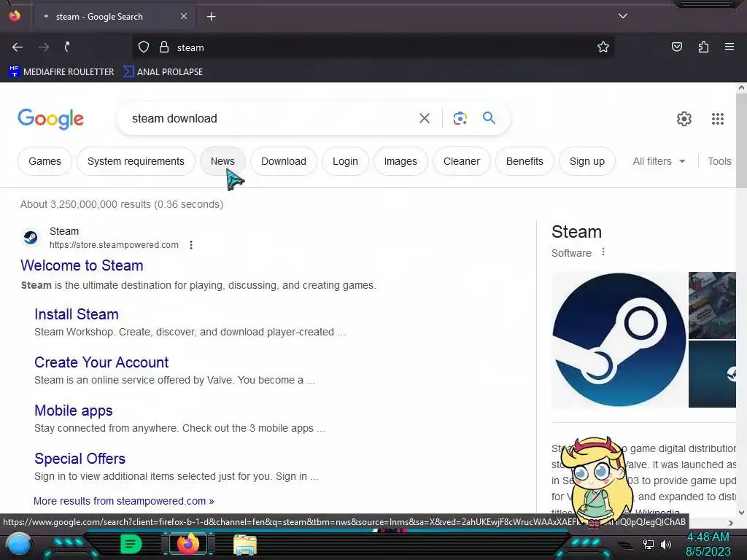
Task: Go back using the browser back arrow
Action: (18, 47)
